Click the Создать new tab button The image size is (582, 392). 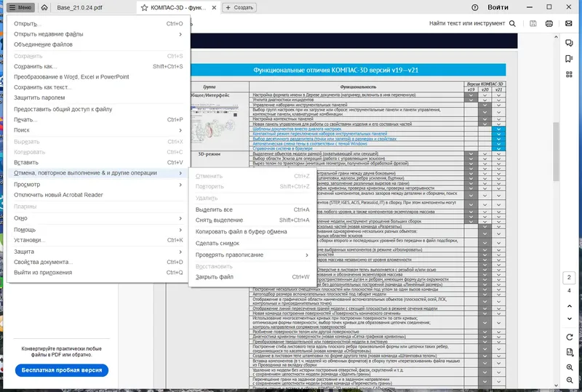pos(239,7)
